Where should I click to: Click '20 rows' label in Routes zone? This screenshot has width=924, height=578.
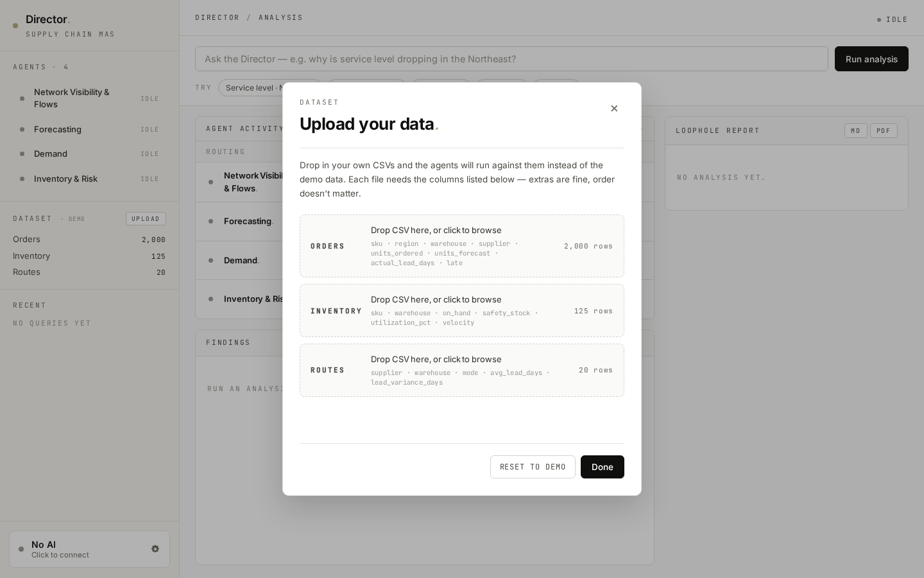596,371
